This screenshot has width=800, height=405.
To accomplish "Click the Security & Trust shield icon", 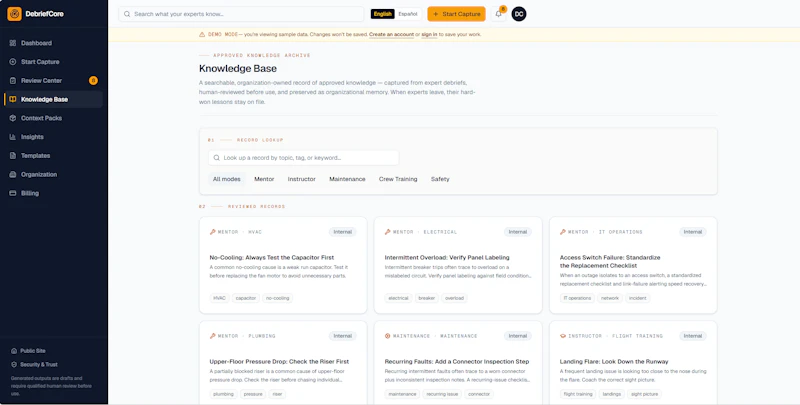I will [14, 365].
